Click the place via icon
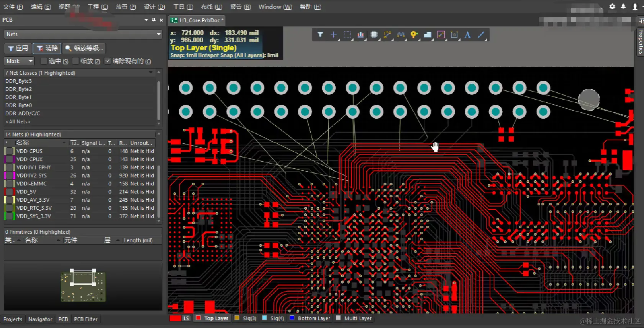The image size is (644, 328). click(x=414, y=35)
